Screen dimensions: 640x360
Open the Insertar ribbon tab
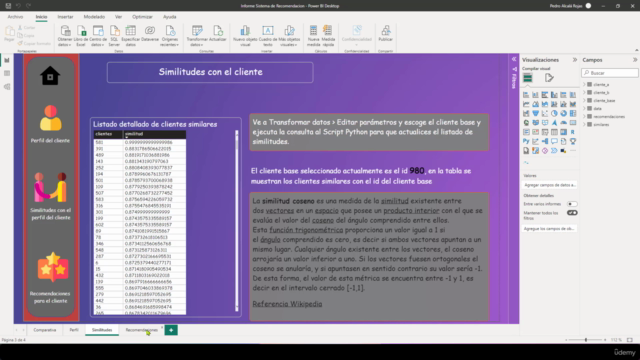65,17
